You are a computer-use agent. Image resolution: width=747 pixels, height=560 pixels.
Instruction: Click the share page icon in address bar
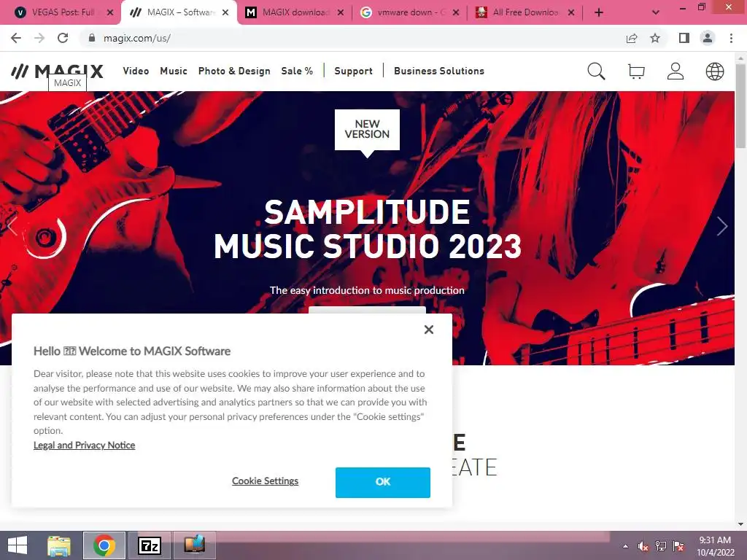tap(632, 38)
